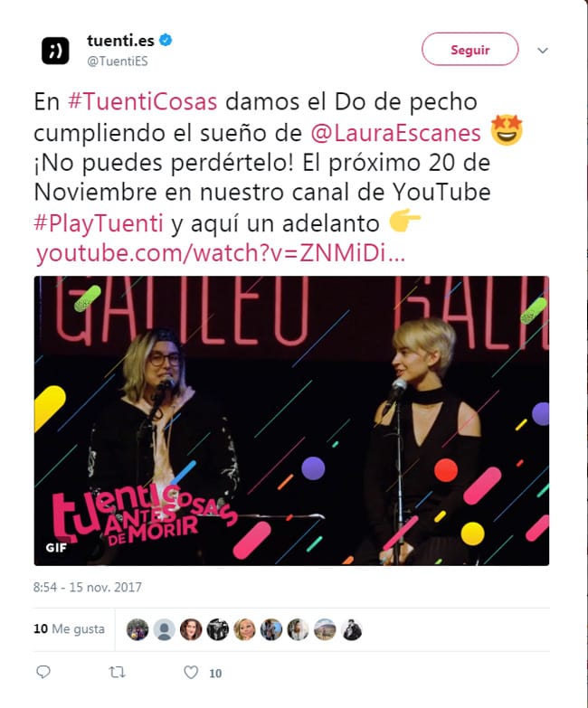
Task: Click the reply speech bubble icon
Action: pyautogui.click(x=43, y=672)
